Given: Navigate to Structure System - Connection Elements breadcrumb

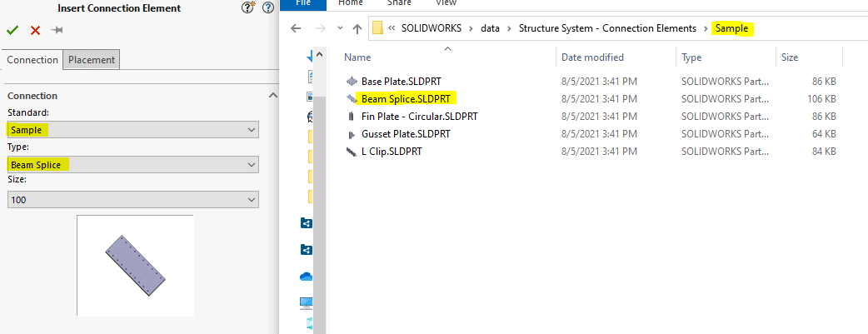Looking at the screenshot, I should coord(607,28).
